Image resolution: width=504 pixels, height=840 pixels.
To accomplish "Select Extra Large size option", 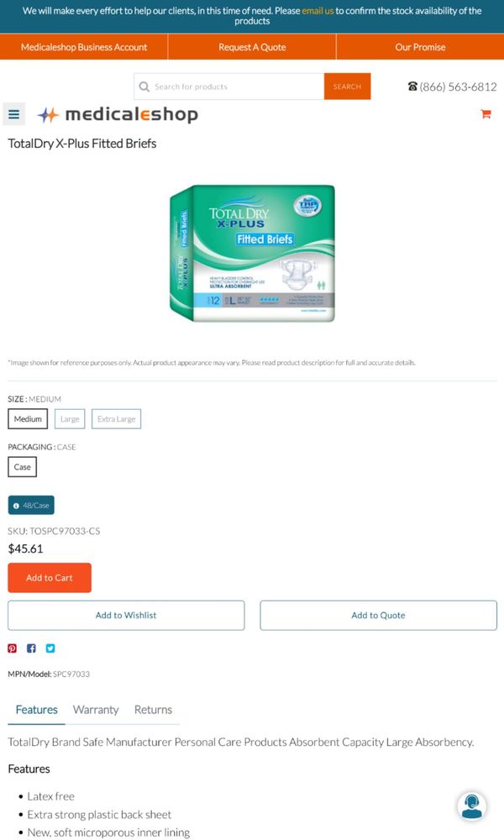I will 116,419.
